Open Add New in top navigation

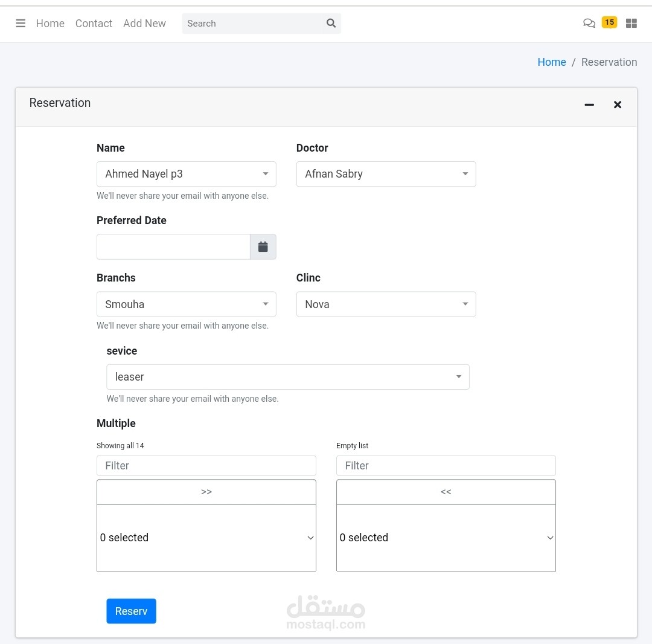click(x=144, y=24)
